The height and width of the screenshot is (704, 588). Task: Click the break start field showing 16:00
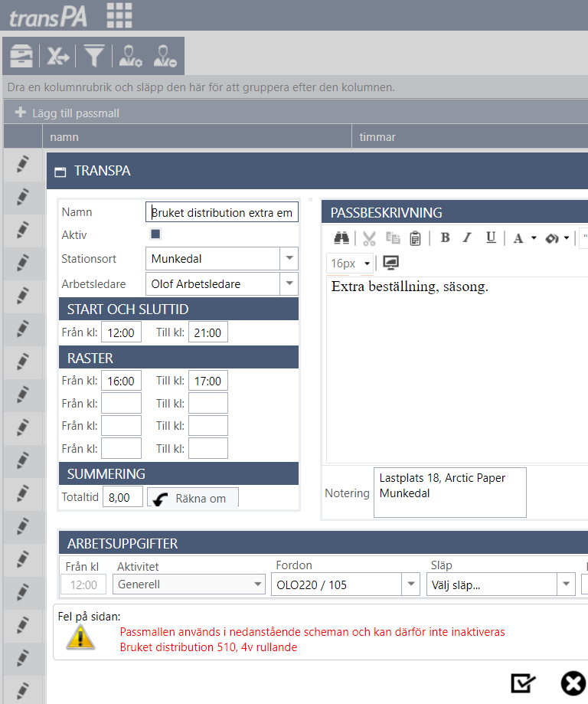121,381
